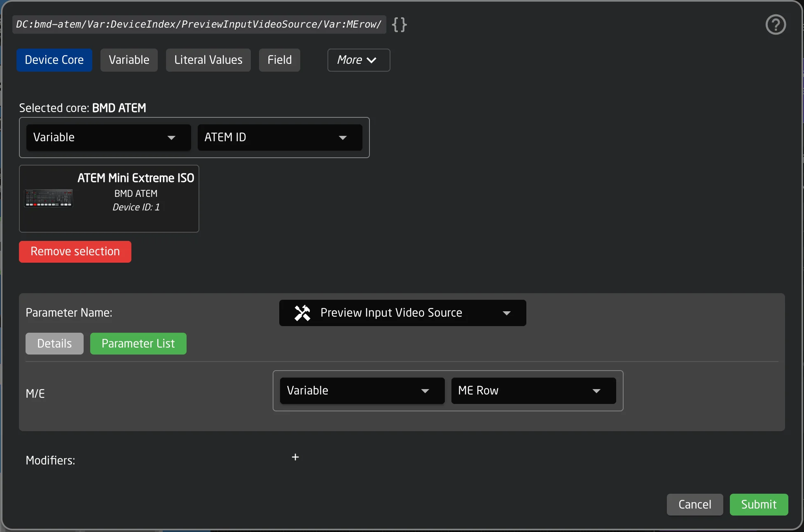Open the M/E Variable dropdown

[361, 390]
